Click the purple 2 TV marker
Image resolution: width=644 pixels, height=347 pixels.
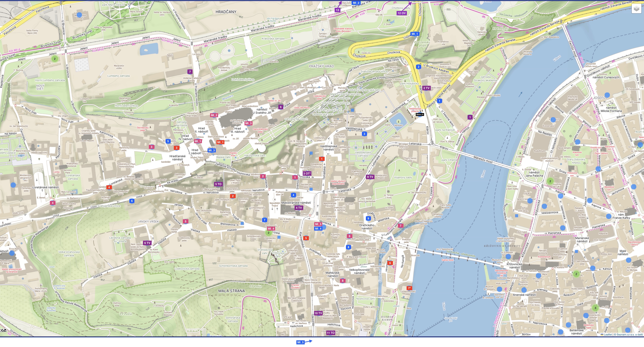pyautogui.click(x=426, y=88)
